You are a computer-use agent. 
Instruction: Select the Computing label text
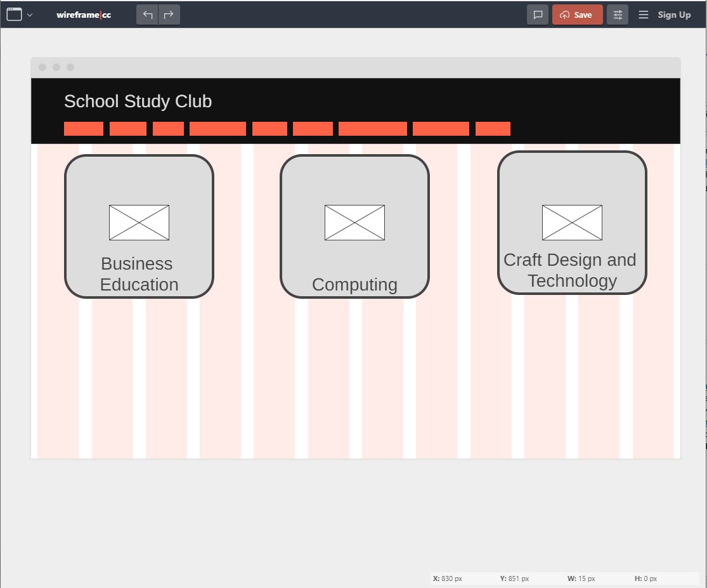354,285
